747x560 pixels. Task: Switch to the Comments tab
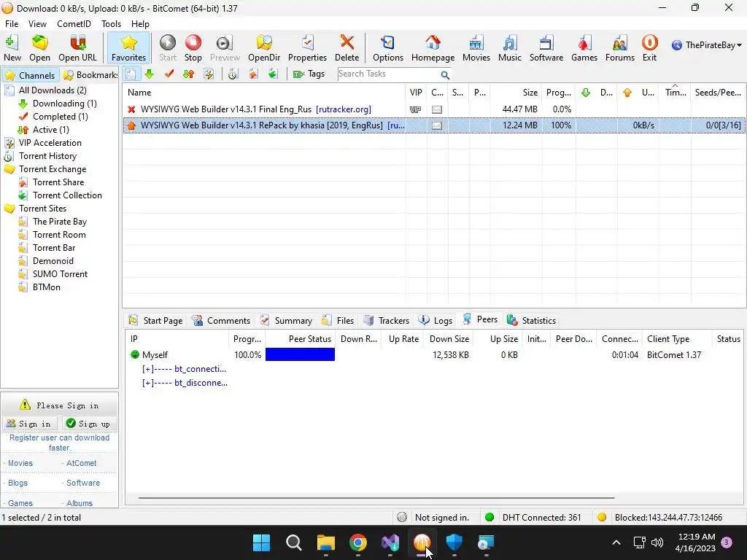pyautogui.click(x=221, y=321)
